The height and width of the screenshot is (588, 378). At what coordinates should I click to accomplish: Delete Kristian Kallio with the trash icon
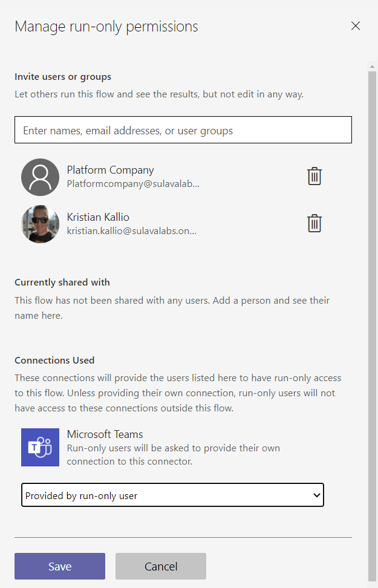[314, 223]
